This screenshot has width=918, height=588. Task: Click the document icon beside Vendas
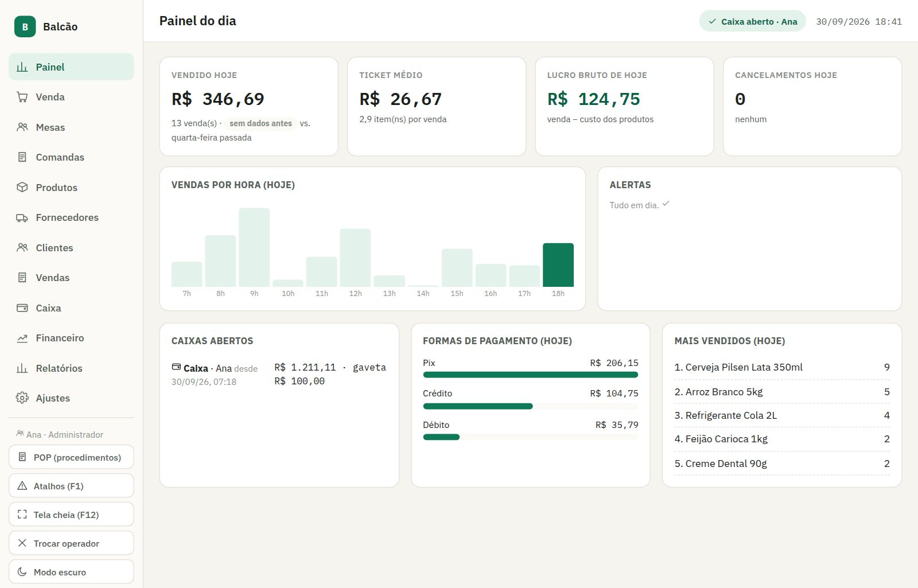(22, 278)
